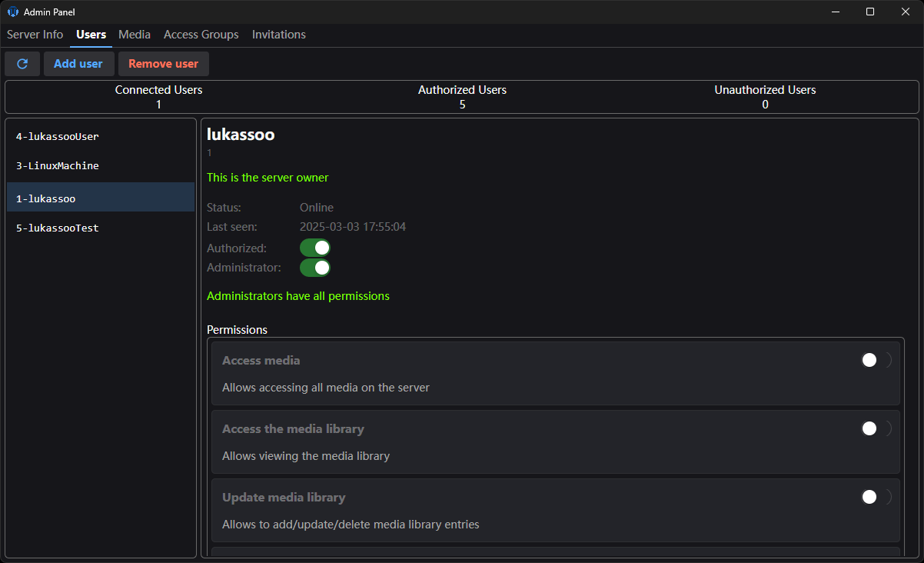924x563 pixels.
Task: Click 'Administrators have all permissions' text
Action: coord(298,296)
